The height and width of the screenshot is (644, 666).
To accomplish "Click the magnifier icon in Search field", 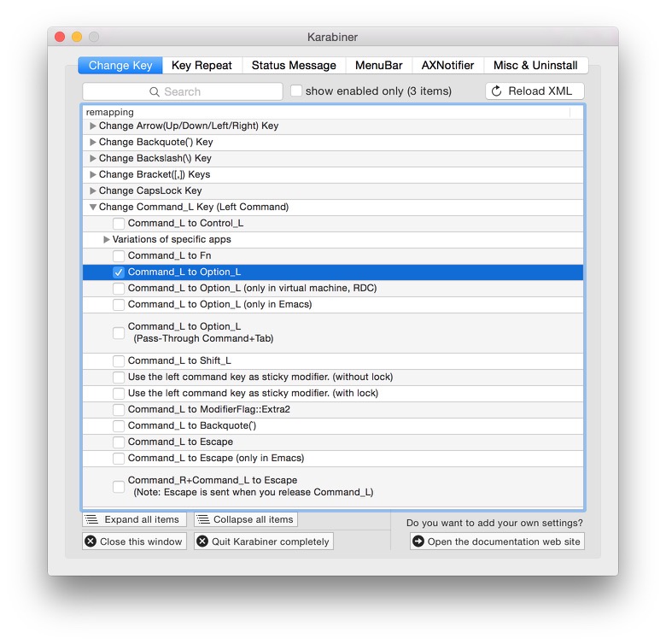I will tap(155, 91).
